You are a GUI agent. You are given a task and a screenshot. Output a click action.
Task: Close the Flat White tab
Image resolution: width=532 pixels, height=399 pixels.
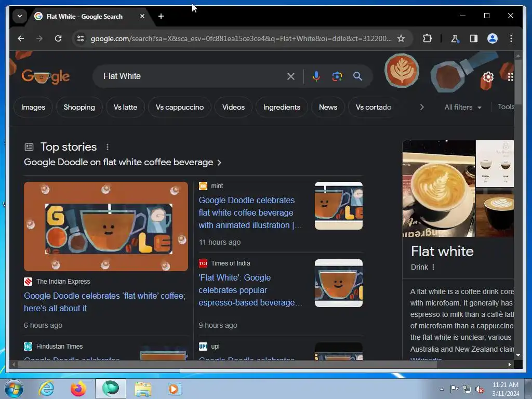click(142, 16)
